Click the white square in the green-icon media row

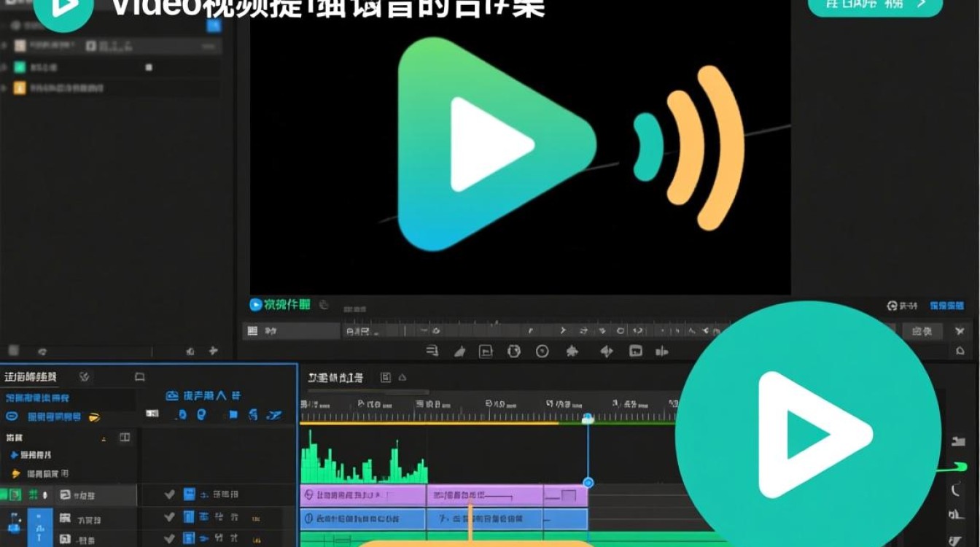(x=149, y=67)
